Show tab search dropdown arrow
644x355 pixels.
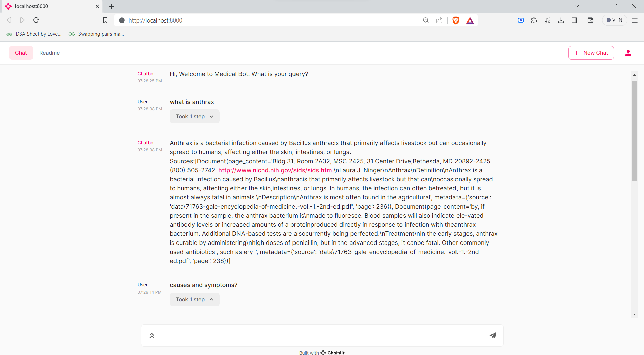(577, 6)
